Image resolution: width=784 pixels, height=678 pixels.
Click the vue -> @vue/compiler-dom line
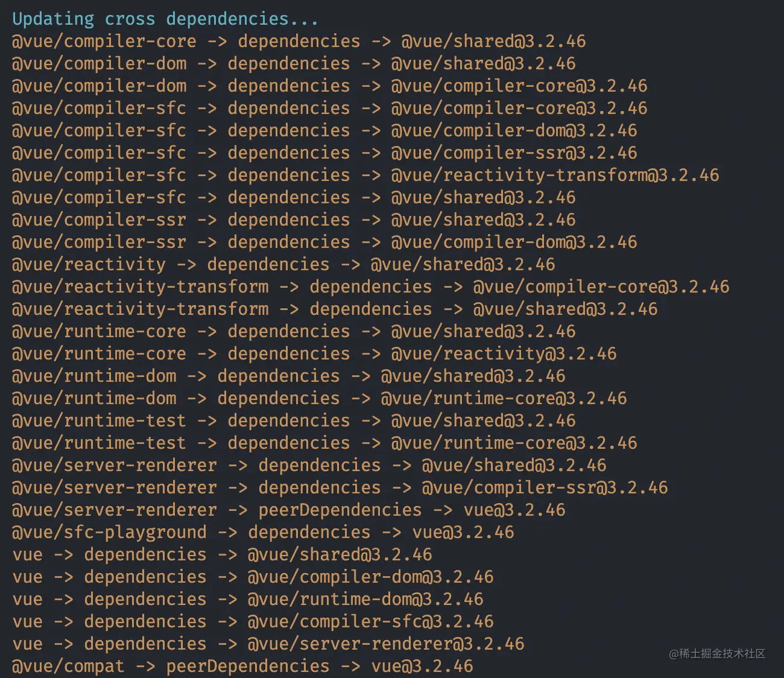click(253, 577)
